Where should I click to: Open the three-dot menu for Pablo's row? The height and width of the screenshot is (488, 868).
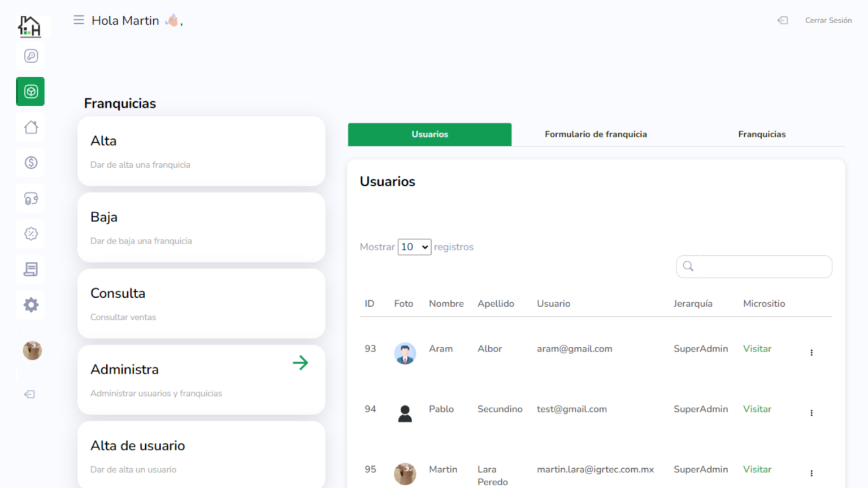[x=811, y=413]
